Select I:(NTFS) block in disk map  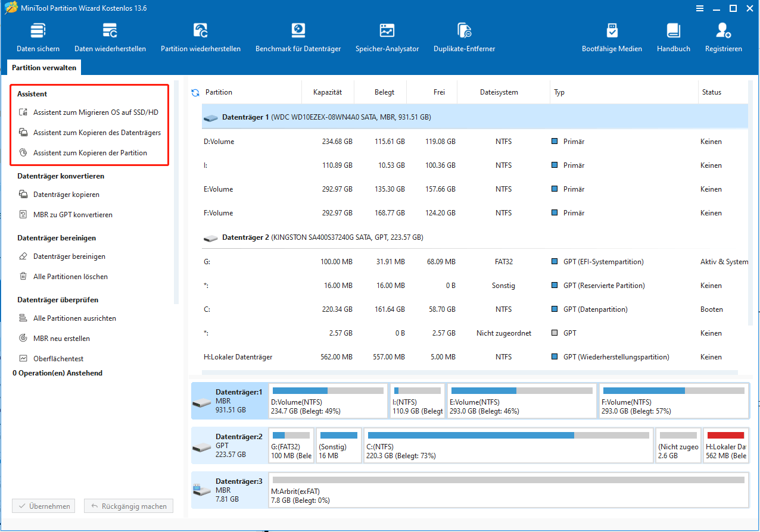(x=417, y=401)
